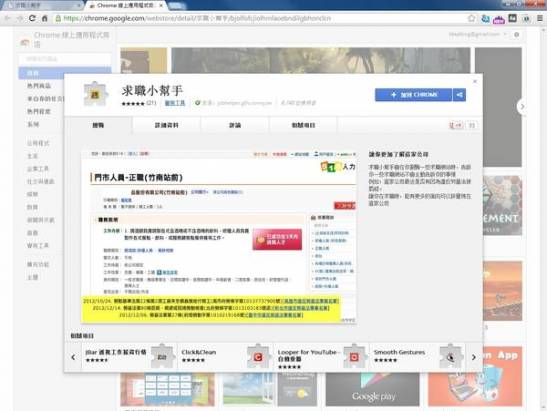
Task: Select 主題 in the sidebar
Action: coord(33,277)
